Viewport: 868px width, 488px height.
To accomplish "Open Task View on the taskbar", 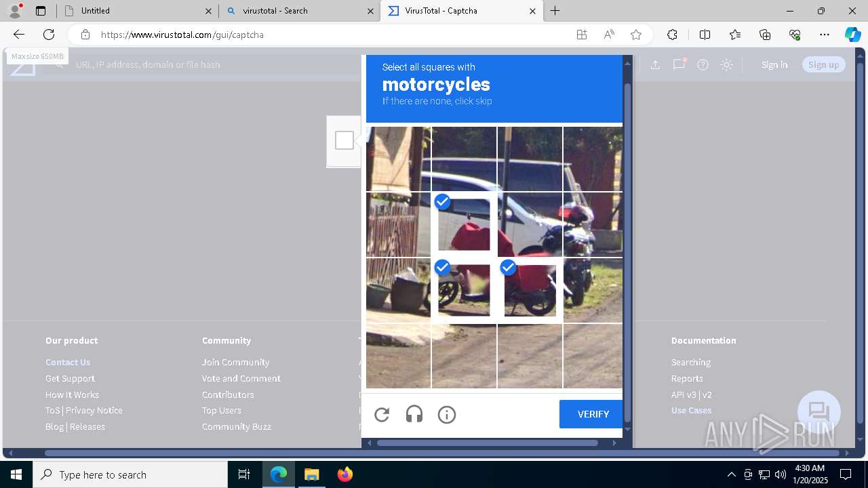I will (x=244, y=474).
